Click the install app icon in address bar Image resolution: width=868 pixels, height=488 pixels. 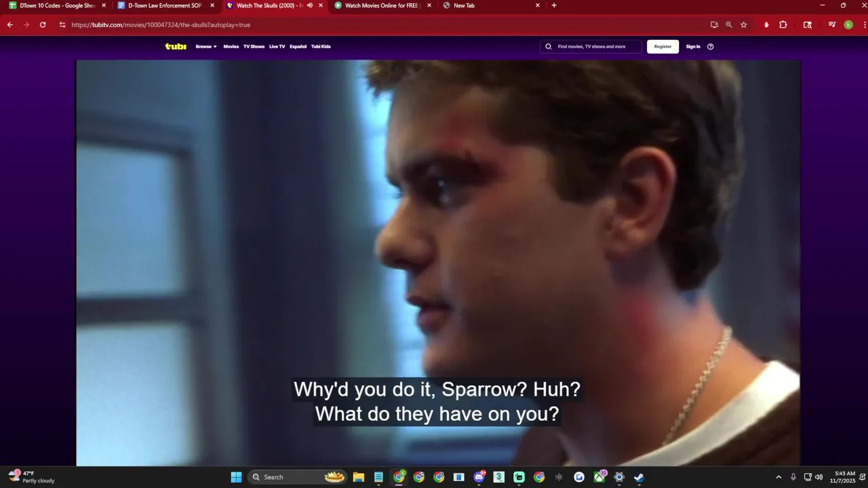click(x=714, y=24)
